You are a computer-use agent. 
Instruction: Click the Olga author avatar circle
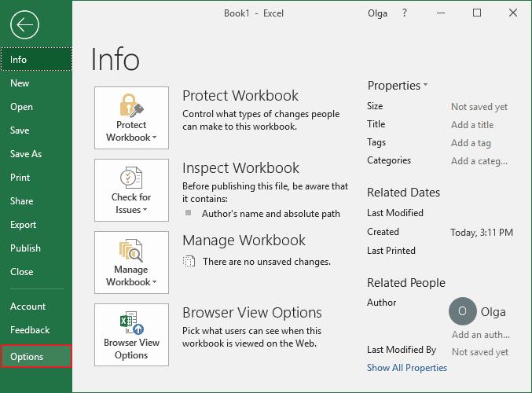[x=462, y=311]
